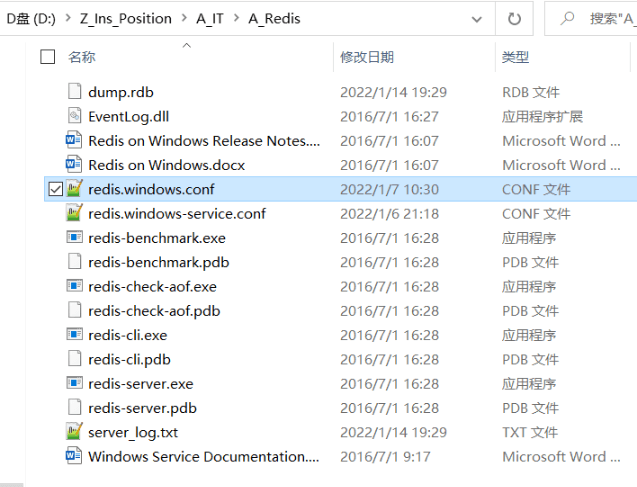Click the redis.windows.conf file icon
The image size is (637, 487).
pyautogui.click(x=74, y=188)
